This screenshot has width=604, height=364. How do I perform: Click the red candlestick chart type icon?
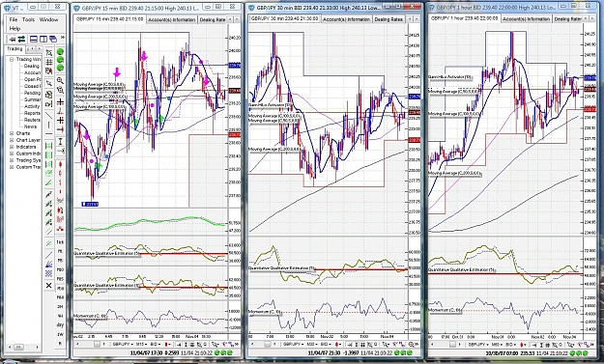60,164
